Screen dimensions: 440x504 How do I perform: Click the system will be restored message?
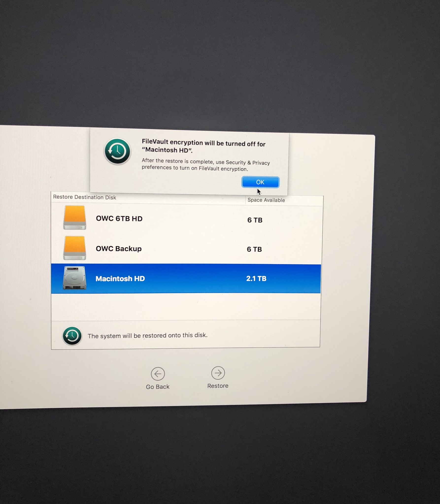click(x=148, y=335)
